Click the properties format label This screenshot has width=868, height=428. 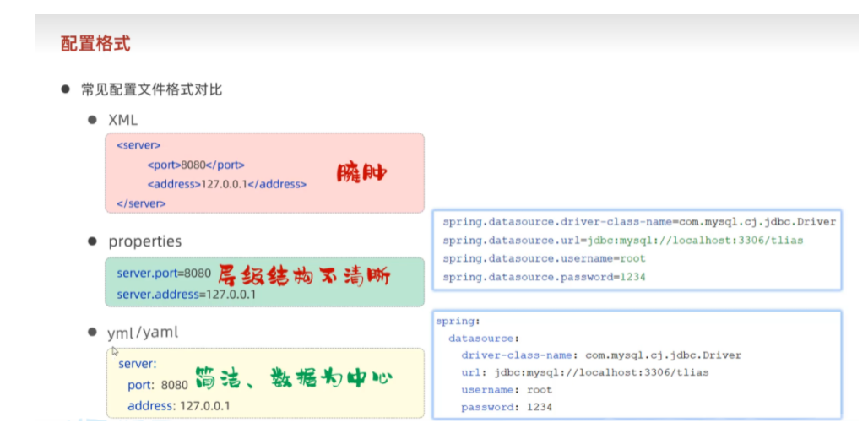(x=145, y=242)
